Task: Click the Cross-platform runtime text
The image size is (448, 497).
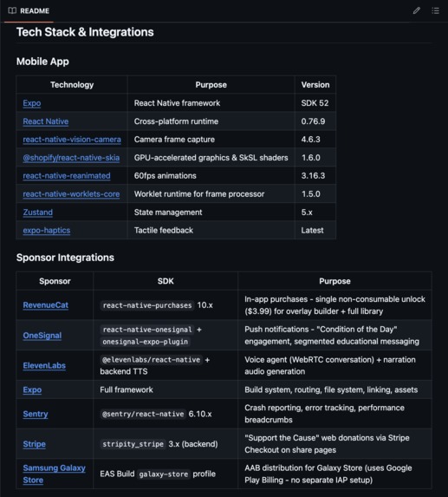Action: 176,121
